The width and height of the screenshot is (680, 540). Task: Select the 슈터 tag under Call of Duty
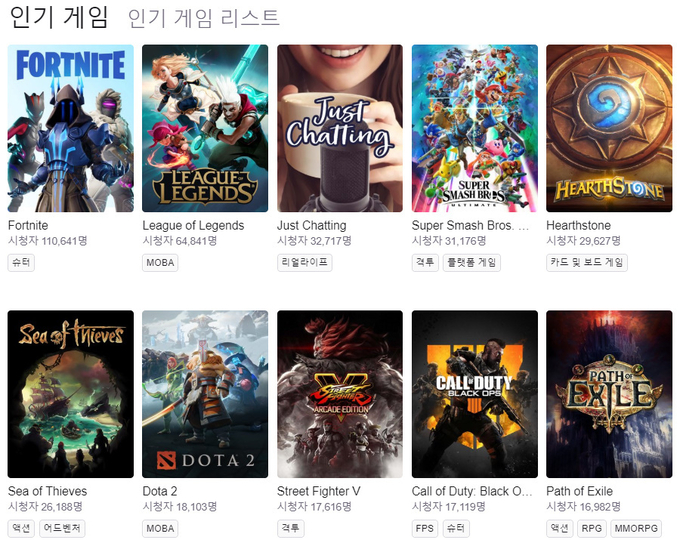[x=456, y=529]
